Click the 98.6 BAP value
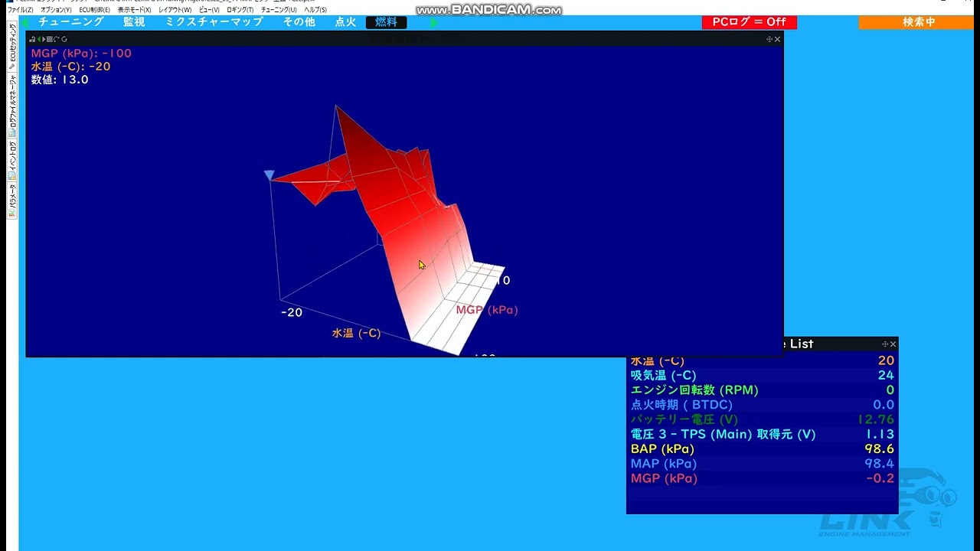 (880, 449)
